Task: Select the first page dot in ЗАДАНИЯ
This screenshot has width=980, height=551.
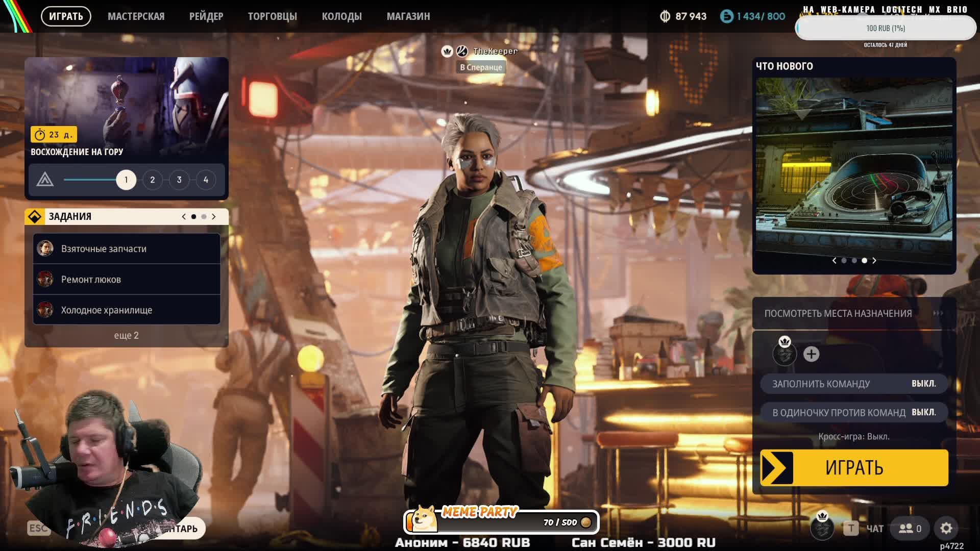Action: click(193, 217)
